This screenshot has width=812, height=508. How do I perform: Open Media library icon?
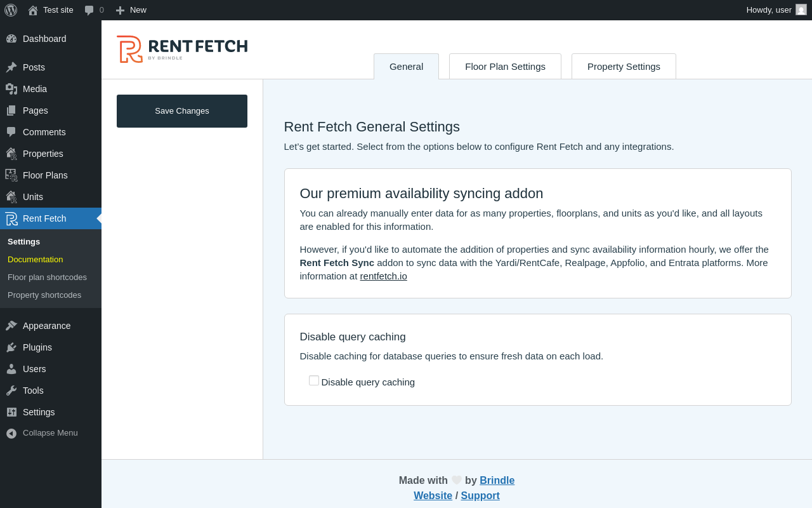tap(11, 89)
